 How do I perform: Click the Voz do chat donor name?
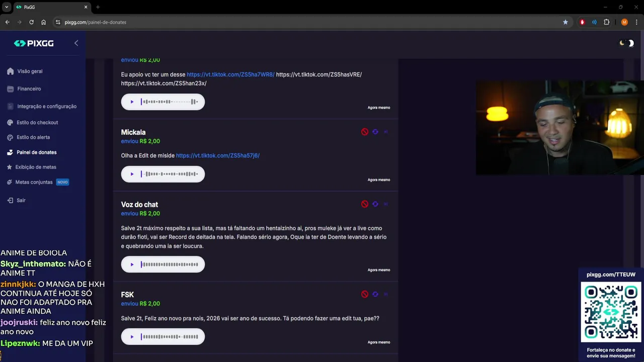pos(139,205)
